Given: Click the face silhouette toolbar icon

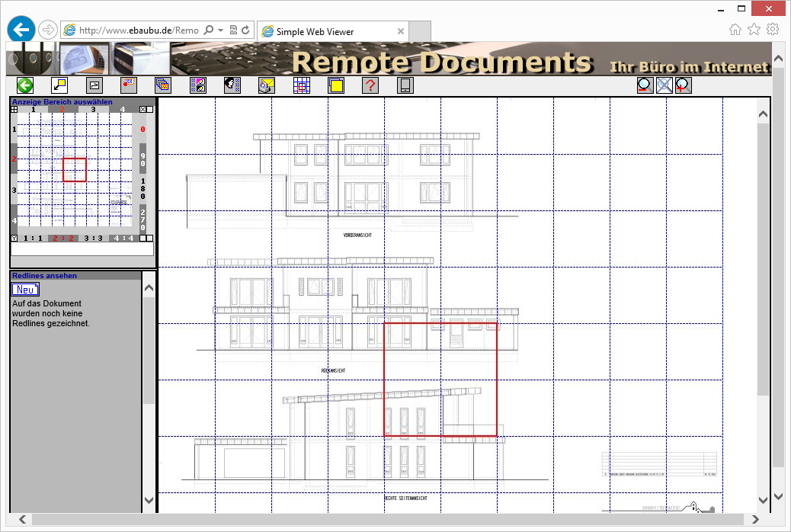Looking at the screenshot, I should tap(232, 85).
